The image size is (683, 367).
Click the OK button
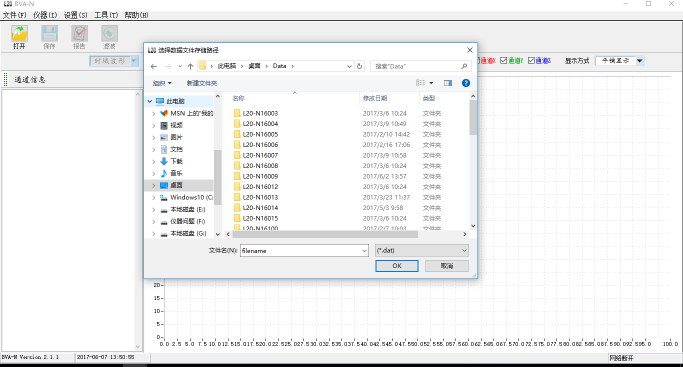click(397, 266)
